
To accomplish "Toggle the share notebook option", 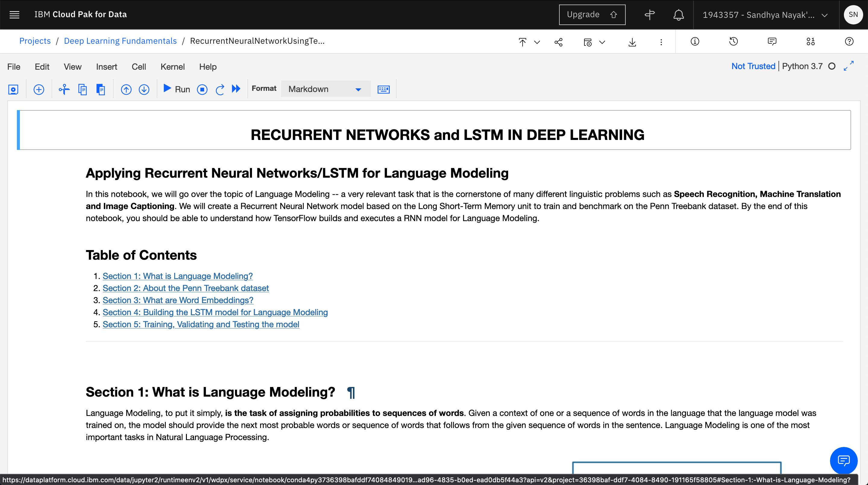I will click(x=558, y=41).
